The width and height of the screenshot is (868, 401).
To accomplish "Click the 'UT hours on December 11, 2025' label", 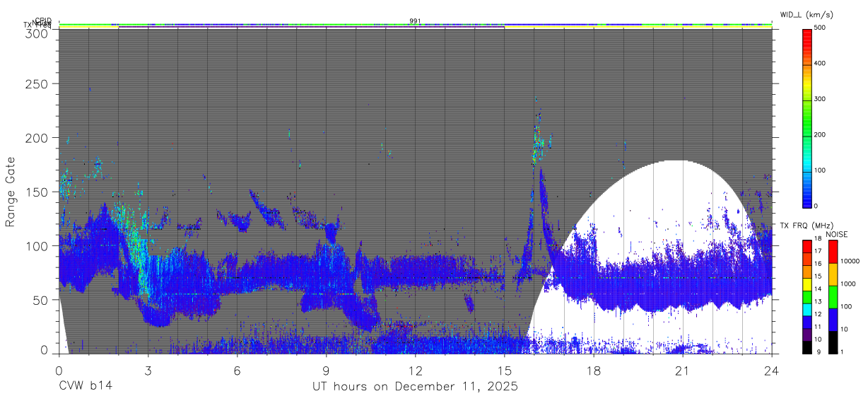I will [415, 387].
